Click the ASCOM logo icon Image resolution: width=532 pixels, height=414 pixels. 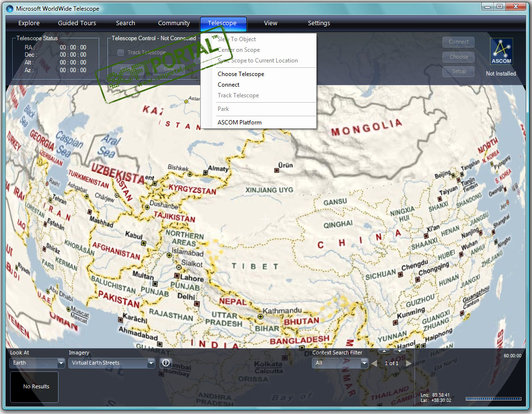[x=502, y=51]
